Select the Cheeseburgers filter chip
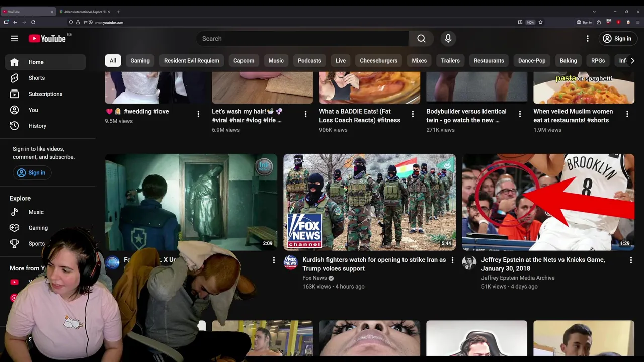This screenshot has width=644, height=362. (379, 61)
